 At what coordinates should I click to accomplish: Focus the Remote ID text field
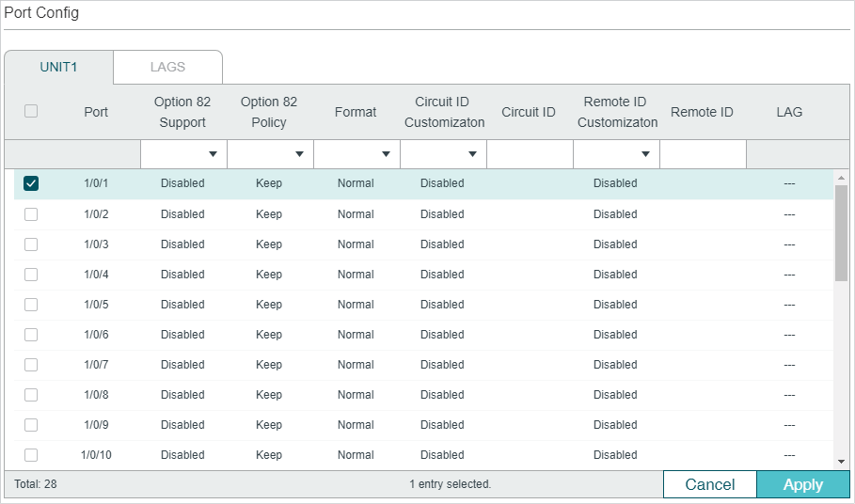coord(703,153)
